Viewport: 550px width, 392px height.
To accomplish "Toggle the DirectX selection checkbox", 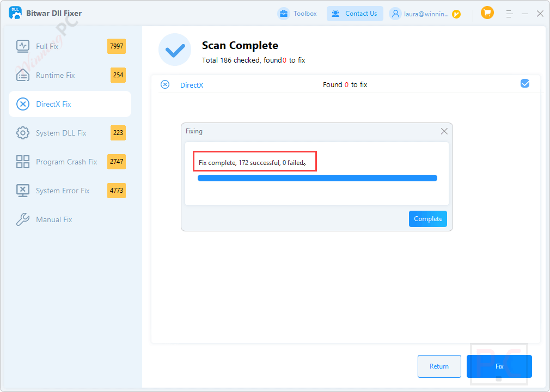I will coord(524,83).
